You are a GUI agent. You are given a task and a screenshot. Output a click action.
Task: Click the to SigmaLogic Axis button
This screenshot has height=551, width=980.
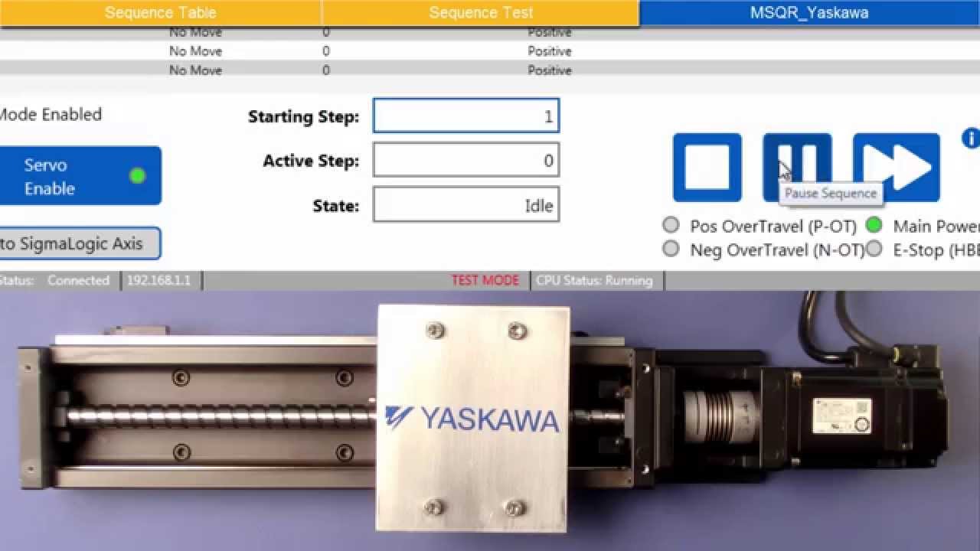80,243
